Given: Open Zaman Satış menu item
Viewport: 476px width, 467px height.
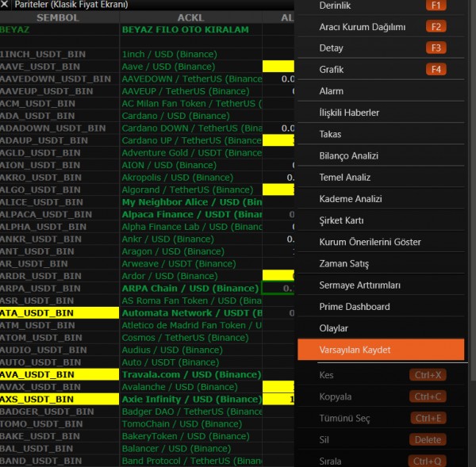Looking at the screenshot, I should click(381, 264).
